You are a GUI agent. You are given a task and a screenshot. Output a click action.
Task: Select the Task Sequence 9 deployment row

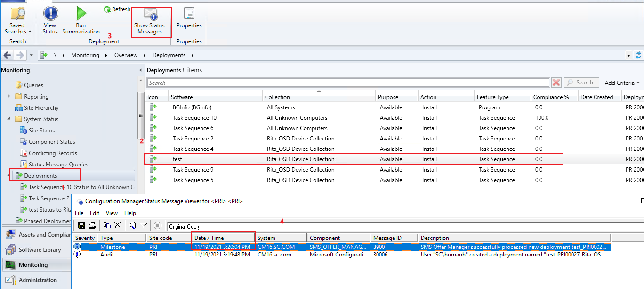point(394,170)
